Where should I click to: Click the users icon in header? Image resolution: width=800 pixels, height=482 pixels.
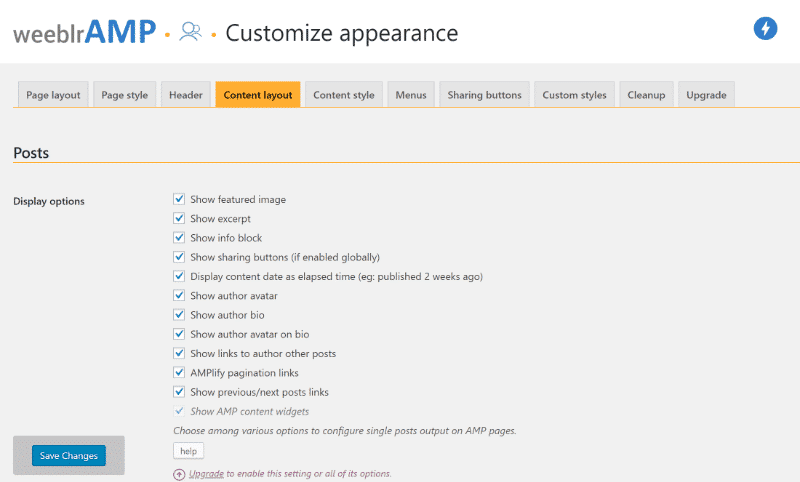[189, 32]
